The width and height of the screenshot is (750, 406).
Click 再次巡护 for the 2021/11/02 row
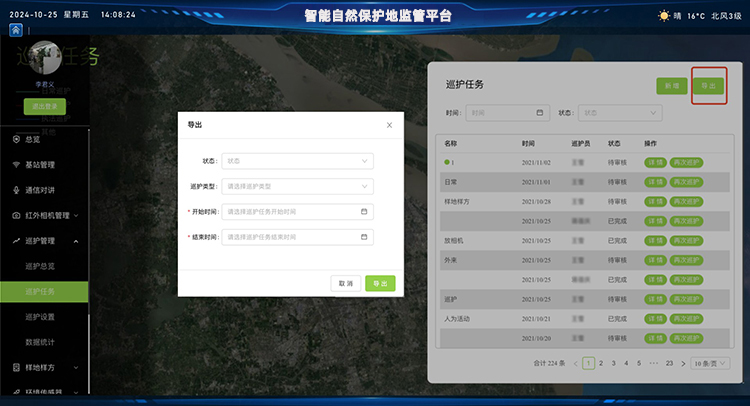[686, 163]
